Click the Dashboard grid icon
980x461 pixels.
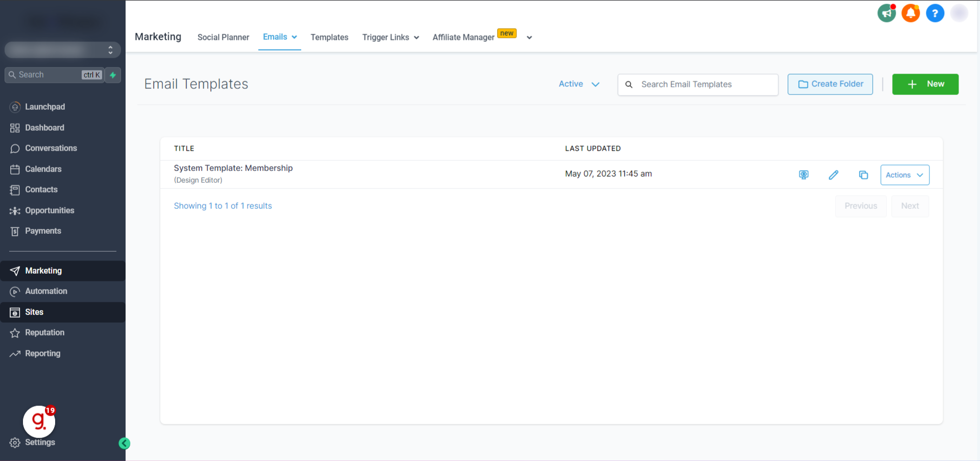click(x=15, y=128)
